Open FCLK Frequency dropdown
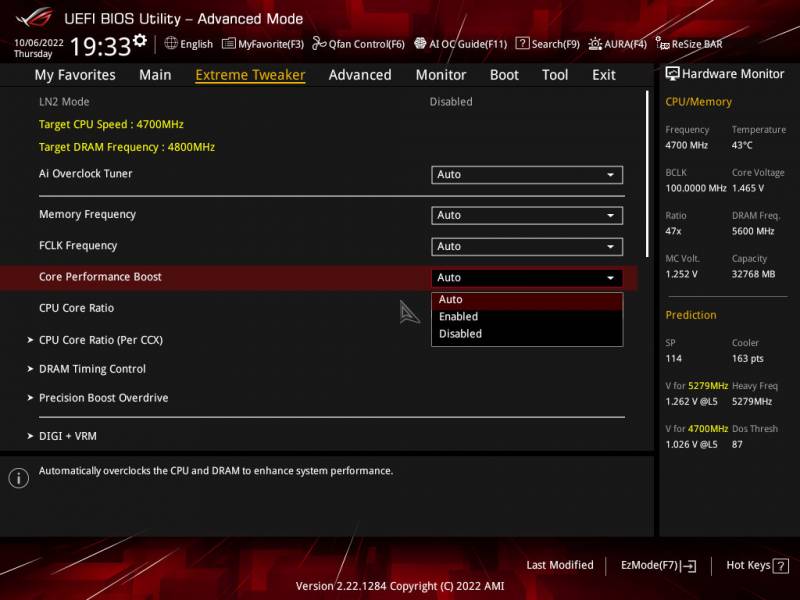 coord(527,246)
